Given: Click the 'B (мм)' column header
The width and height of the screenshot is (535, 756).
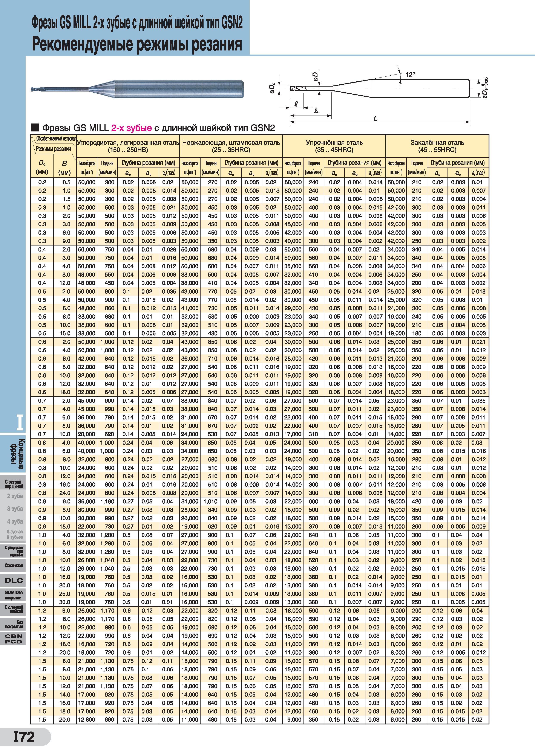Looking at the screenshot, I should tap(64, 168).
